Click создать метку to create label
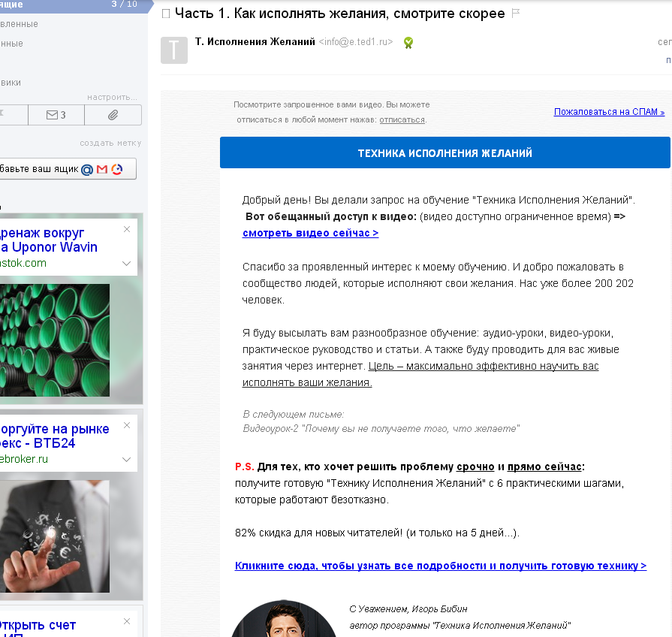This screenshot has width=672, height=637. [110, 143]
